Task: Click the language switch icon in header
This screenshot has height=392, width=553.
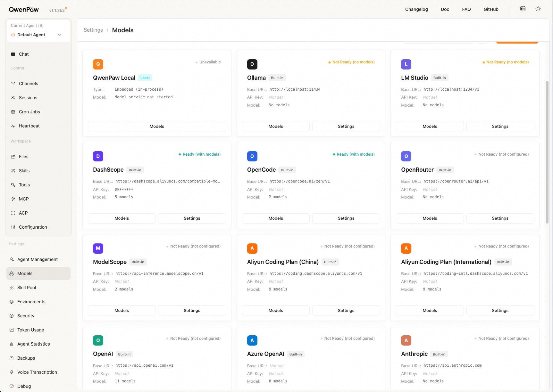Action: [523, 9]
